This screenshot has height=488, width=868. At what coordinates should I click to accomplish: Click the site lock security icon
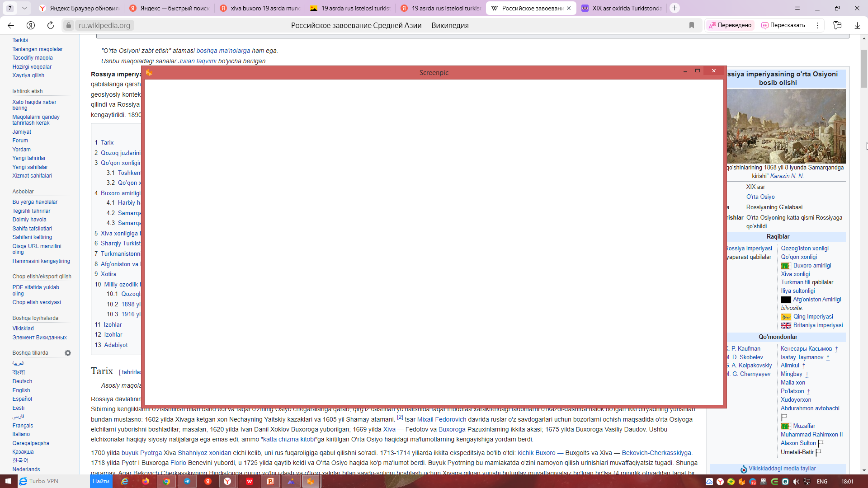pyautogui.click(x=69, y=25)
